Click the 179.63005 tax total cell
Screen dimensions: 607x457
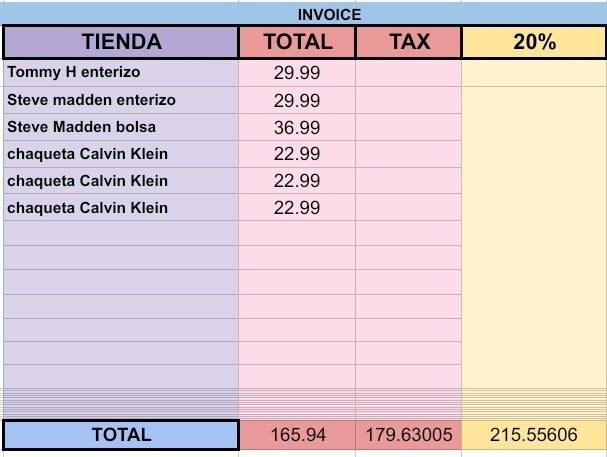pos(408,435)
